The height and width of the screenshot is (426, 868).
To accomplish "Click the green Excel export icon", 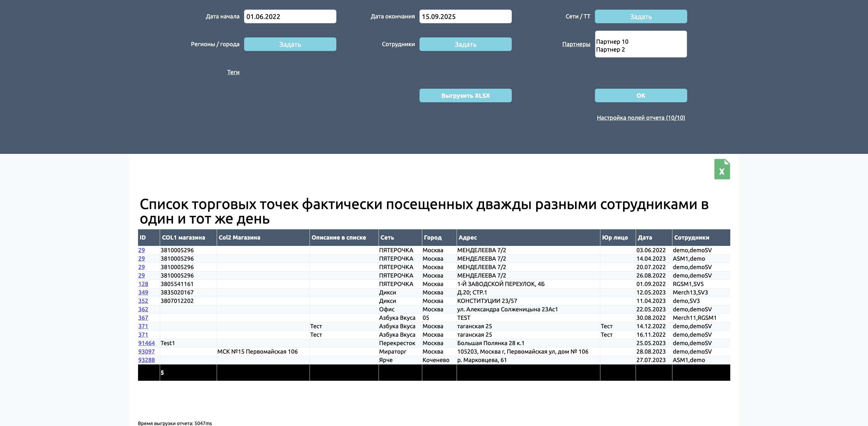I will [x=722, y=169].
